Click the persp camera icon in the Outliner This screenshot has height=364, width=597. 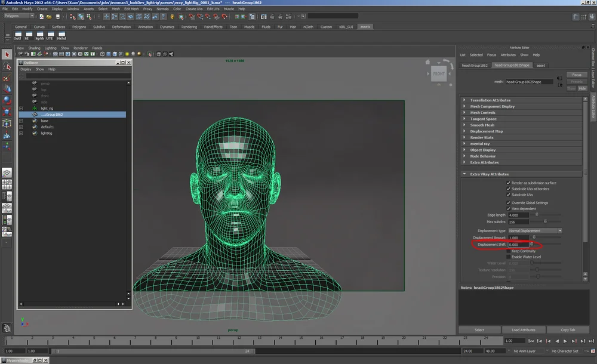point(35,84)
